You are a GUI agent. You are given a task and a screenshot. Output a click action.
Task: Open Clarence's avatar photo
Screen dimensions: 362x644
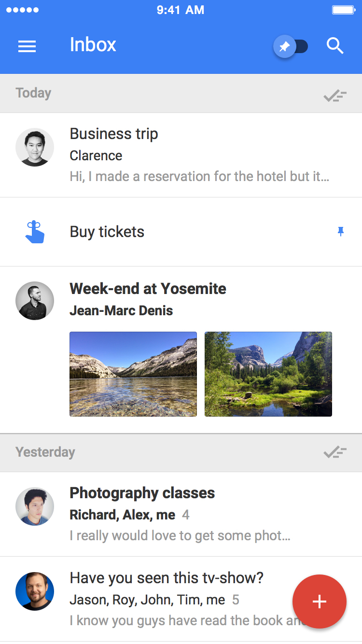[x=35, y=147]
